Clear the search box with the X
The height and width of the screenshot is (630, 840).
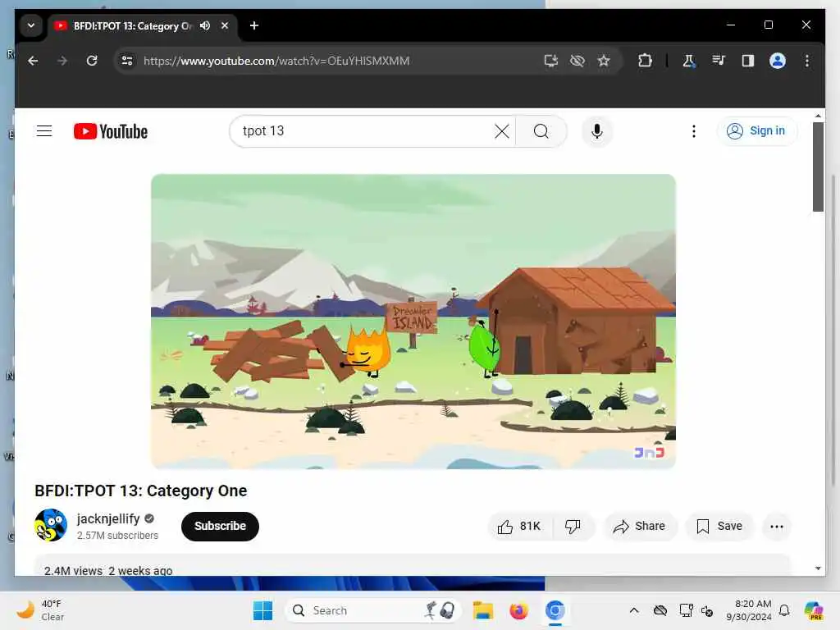click(x=501, y=131)
